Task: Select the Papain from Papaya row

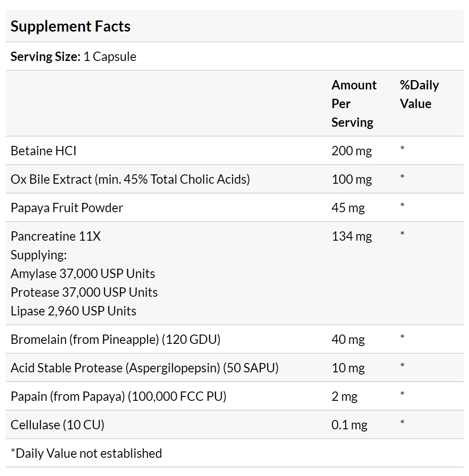Action: click(x=235, y=396)
